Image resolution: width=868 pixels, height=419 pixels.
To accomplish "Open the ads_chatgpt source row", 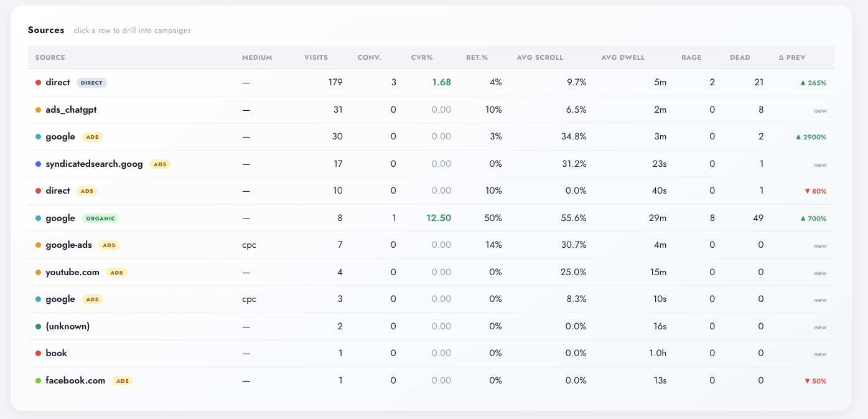I will click(x=431, y=110).
